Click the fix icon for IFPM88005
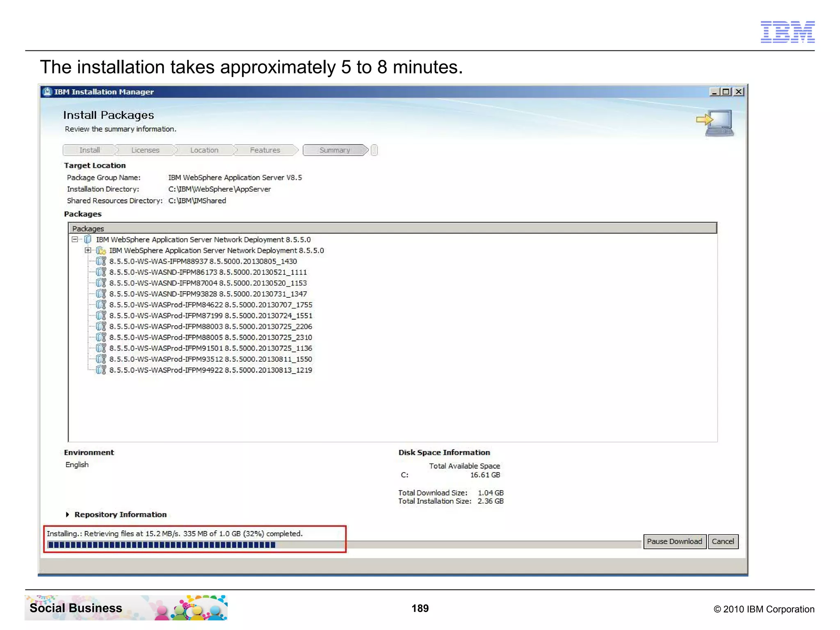Screen dimensions: 840x630 (101, 338)
